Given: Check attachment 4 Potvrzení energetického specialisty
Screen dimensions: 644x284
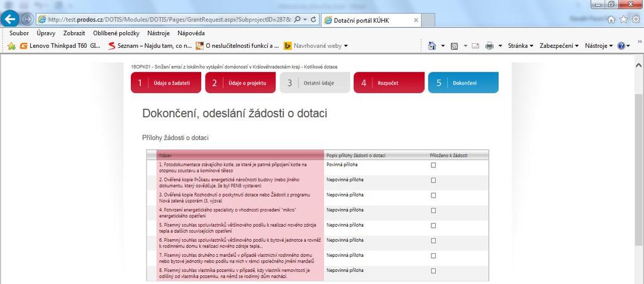Looking at the screenshot, I should click(x=433, y=210).
